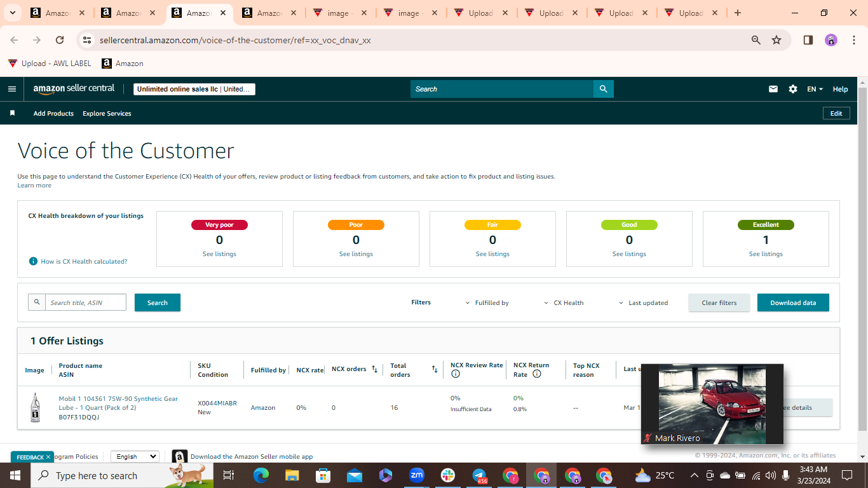Click the Search title, ASIN field
The width and height of the screenshot is (868, 488).
click(85, 302)
